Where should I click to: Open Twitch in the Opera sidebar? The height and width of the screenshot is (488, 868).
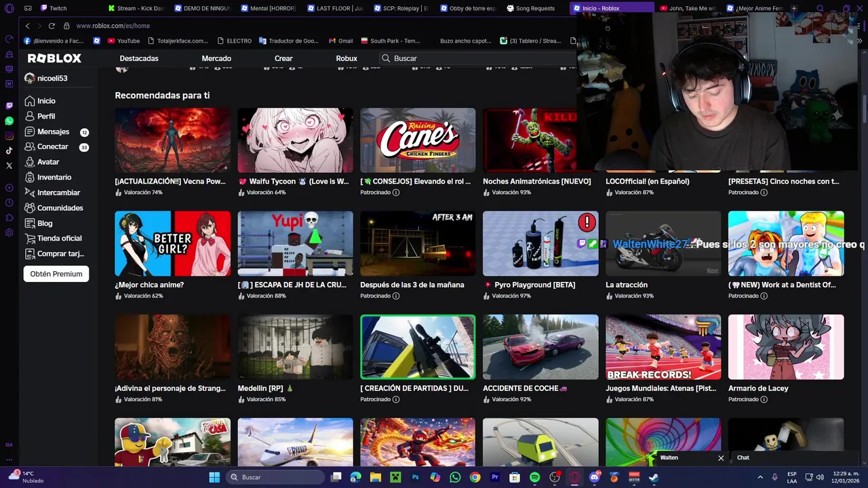click(9, 106)
